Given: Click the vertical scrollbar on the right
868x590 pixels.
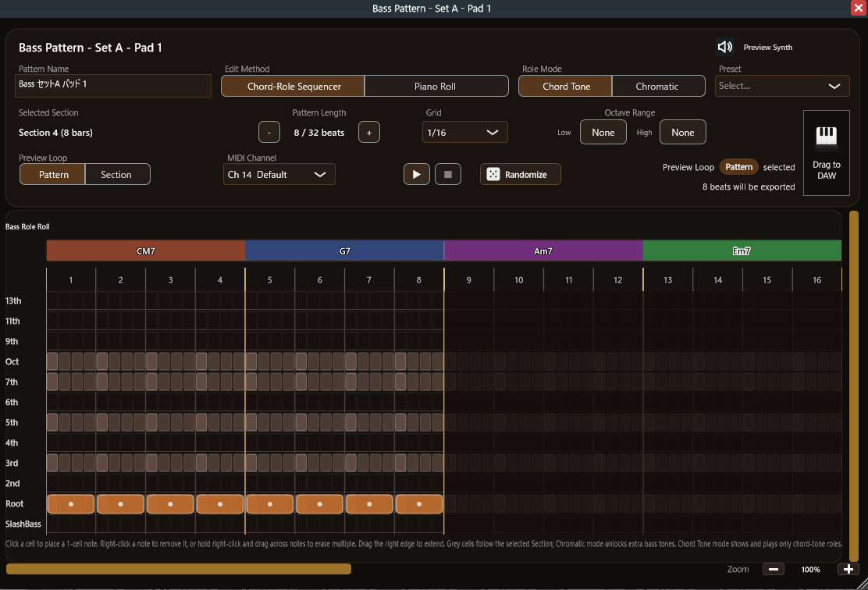Looking at the screenshot, I should (x=854, y=386).
